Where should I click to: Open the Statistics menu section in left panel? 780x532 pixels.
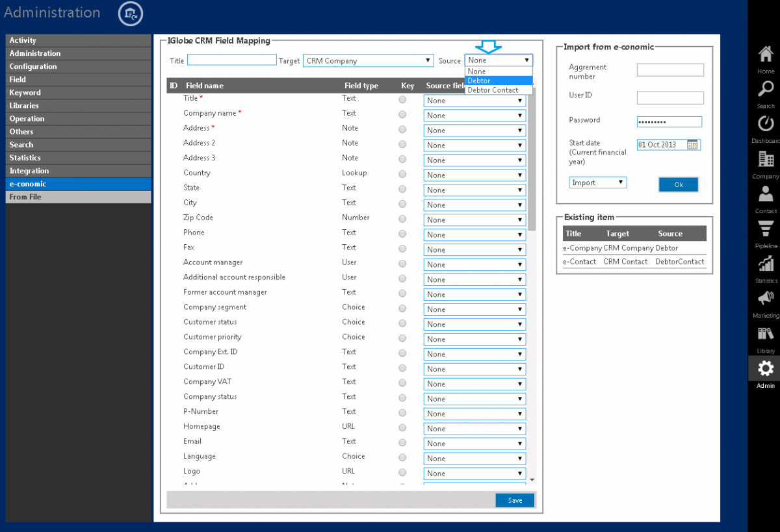[79, 158]
